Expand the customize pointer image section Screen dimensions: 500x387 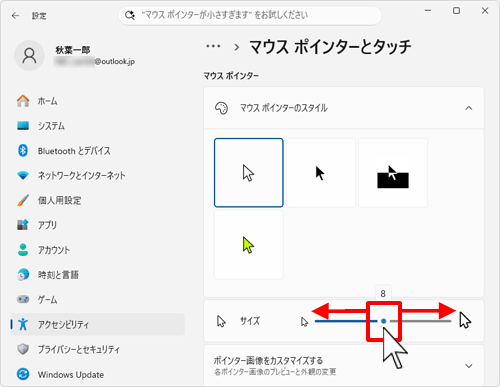coord(469,366)
